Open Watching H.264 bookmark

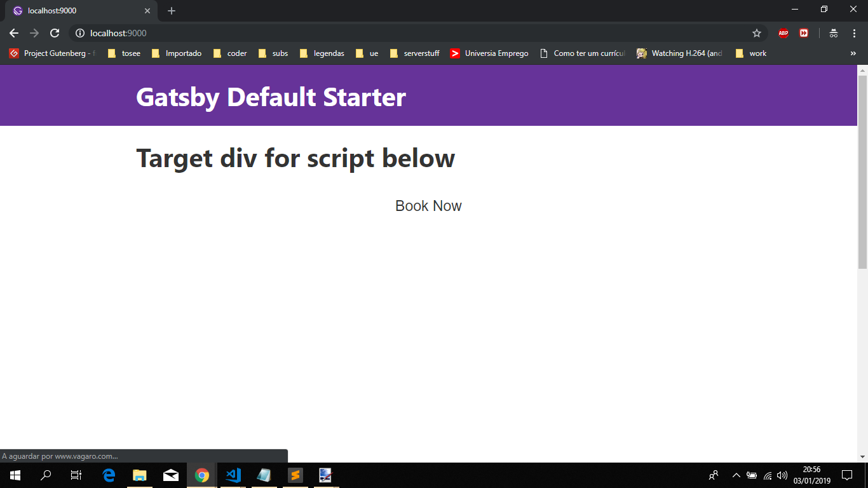[680, 53]
